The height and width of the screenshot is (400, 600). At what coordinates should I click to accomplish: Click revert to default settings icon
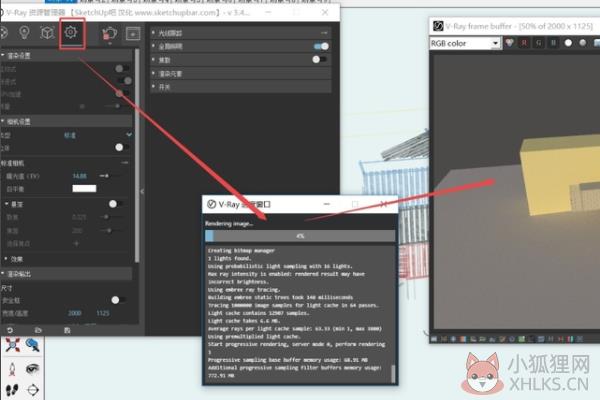10,330
